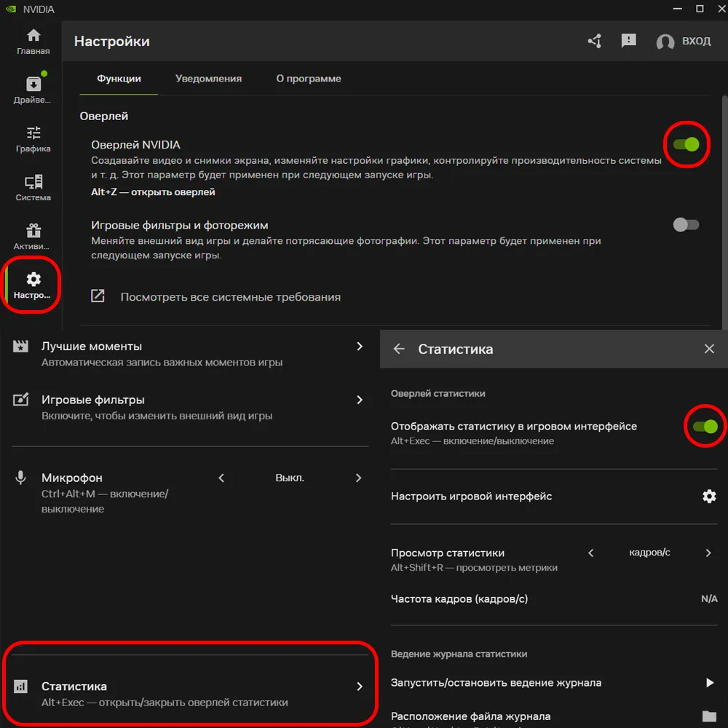
Task: Open Расположение файла журнала folder icon
Action: [x=709, y=716]
